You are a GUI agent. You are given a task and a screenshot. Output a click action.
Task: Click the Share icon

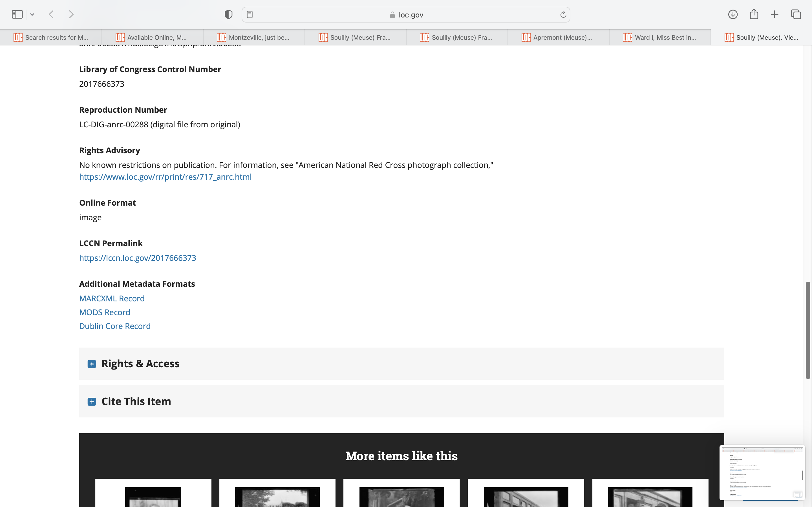[754, 14]
